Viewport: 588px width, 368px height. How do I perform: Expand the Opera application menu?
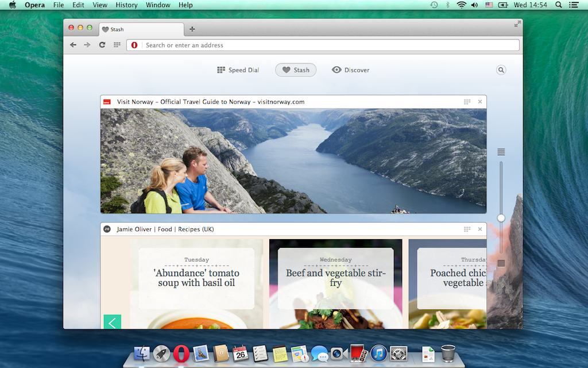point(34,5)
